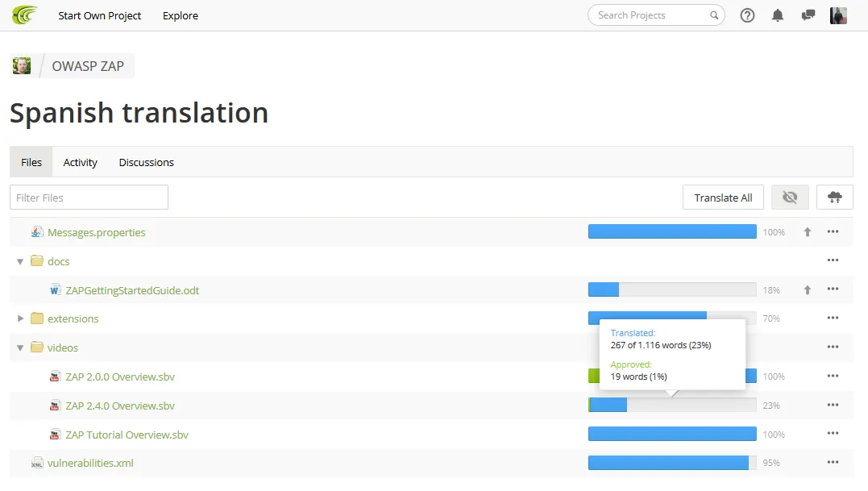This screenshot has height=491, width=868.
Task: Open the user profile avatar menu
Action: pos(838,15)
